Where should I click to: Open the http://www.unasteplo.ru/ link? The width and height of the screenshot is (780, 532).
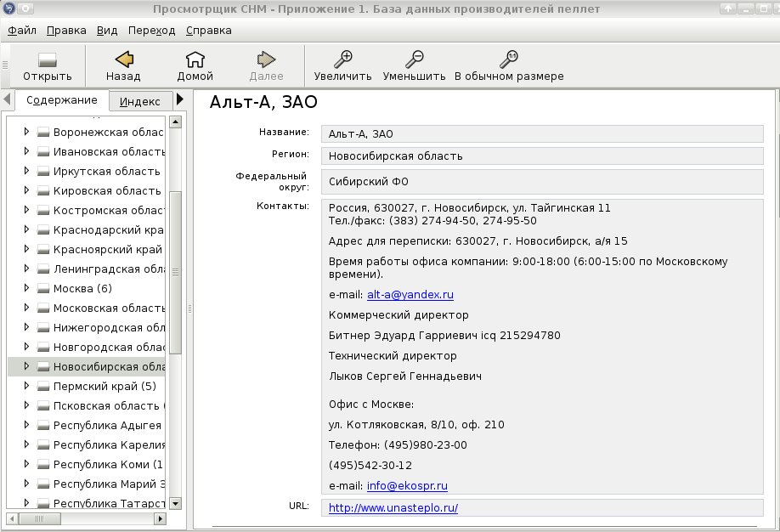(x=393, y=507)
